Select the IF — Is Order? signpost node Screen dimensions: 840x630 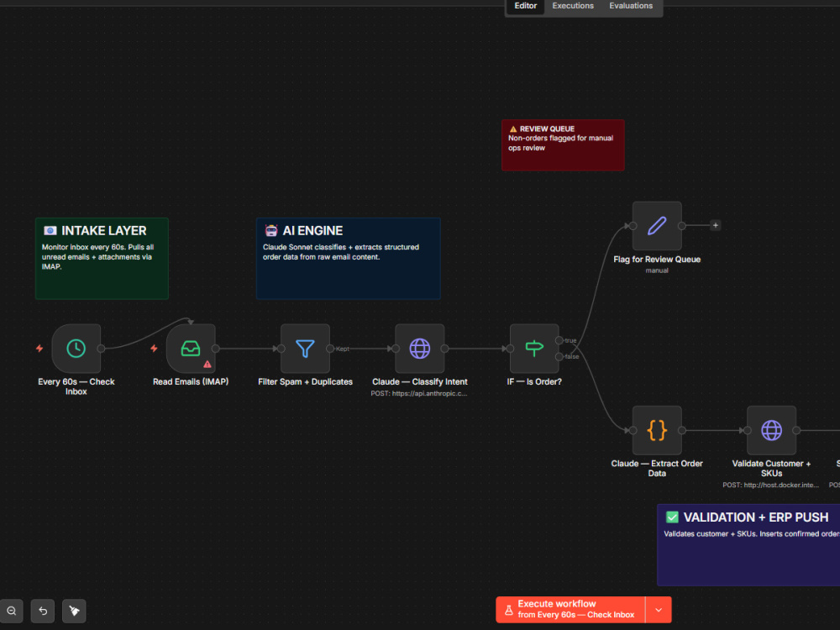[534, 349]
